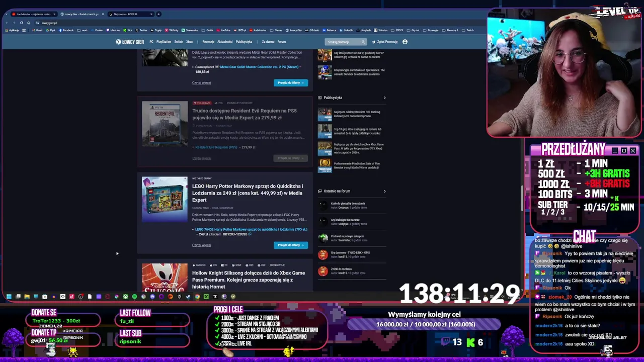
Task: Open the Aktualności menu item
Action: click(225, 42)
